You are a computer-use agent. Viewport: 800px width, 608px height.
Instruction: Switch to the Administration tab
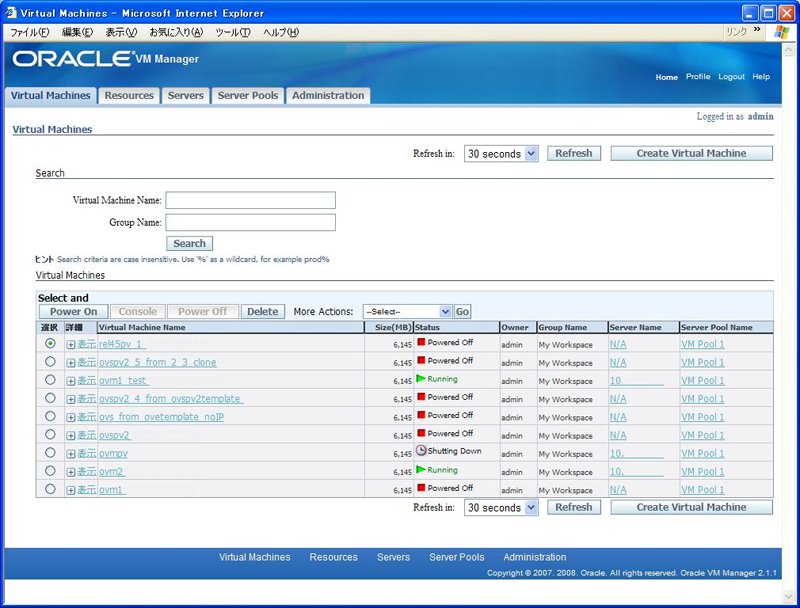pyautogui.click(x=328, y=95)
